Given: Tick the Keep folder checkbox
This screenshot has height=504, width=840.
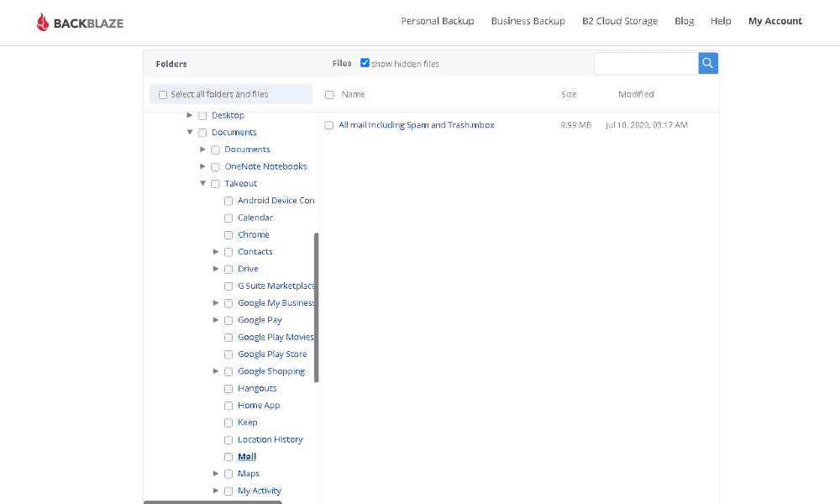Looking at the screenshot, I should tap(228, 423).
